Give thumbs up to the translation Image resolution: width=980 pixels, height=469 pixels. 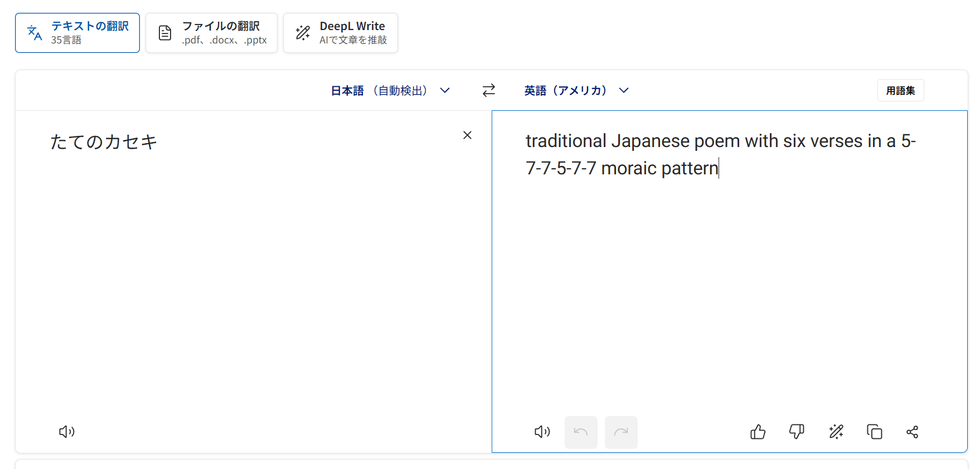758,432
